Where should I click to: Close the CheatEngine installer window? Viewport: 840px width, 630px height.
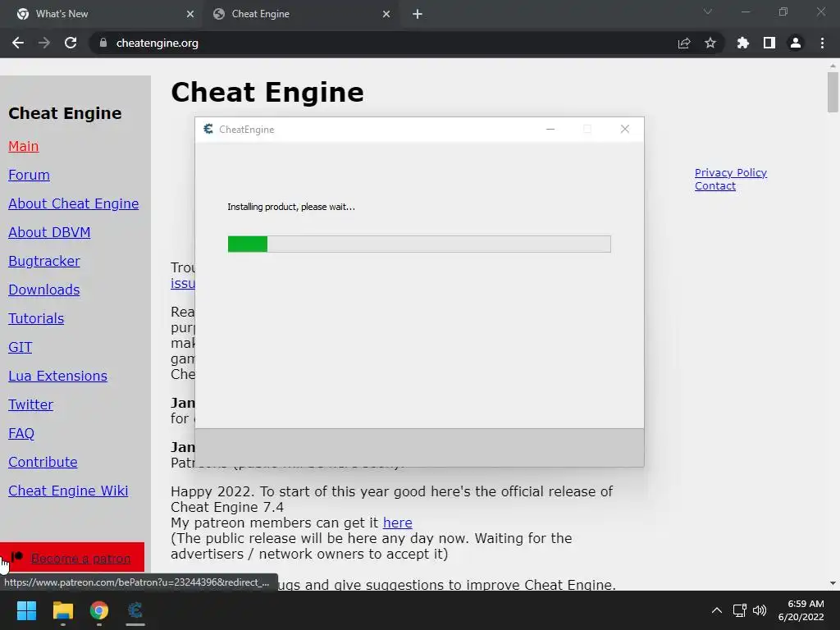point(624,129)
